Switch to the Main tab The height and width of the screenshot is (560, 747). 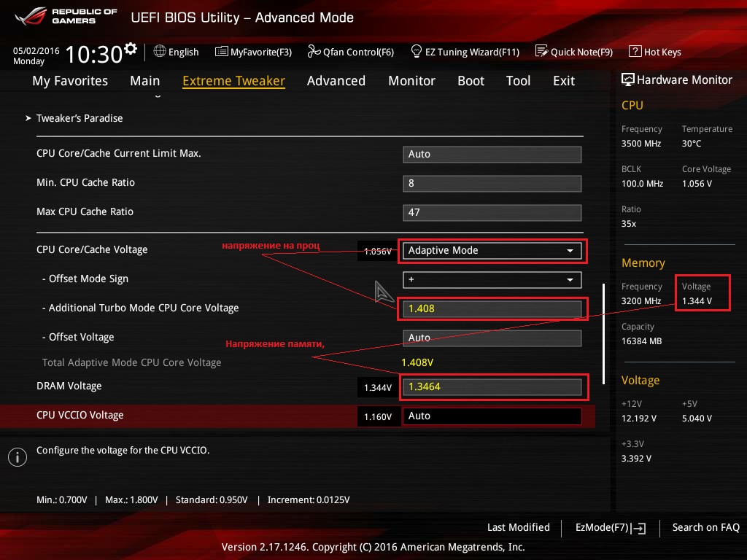click(145, 81)
